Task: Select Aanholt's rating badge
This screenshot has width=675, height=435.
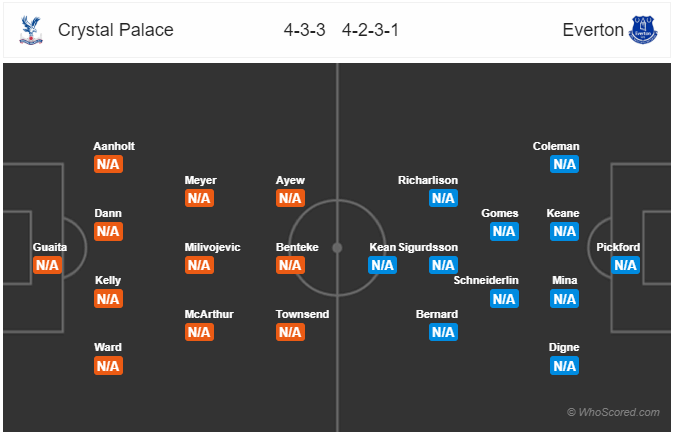Action: (108, 164)
